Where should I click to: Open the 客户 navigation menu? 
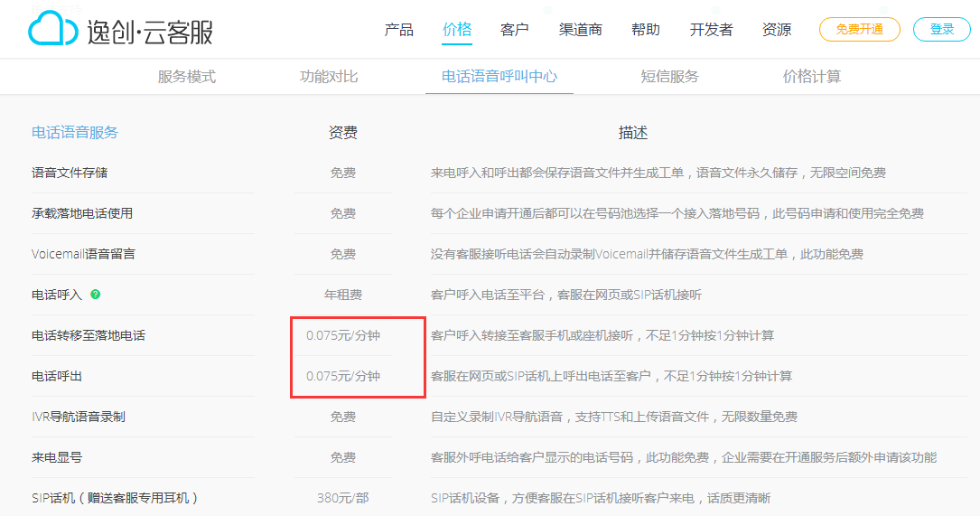(514, 30)
